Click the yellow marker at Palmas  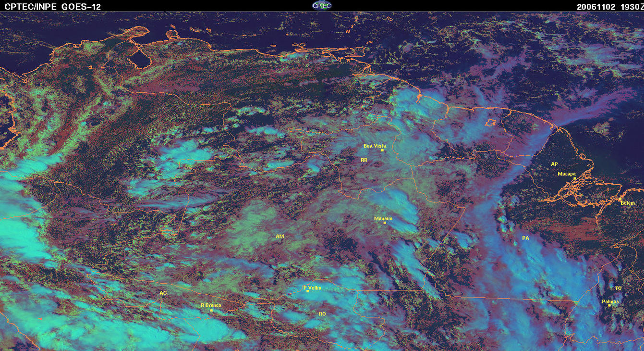[609, 305]
